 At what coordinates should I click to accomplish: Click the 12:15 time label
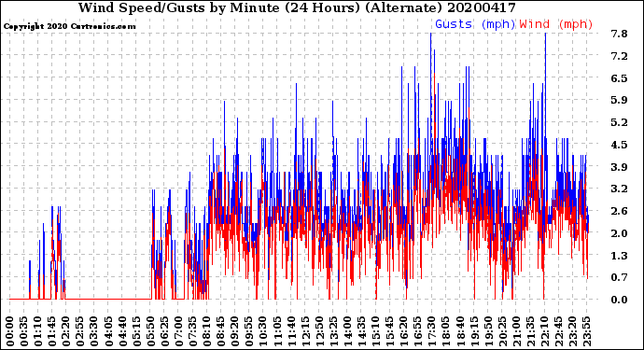click(x=305, y=331)
